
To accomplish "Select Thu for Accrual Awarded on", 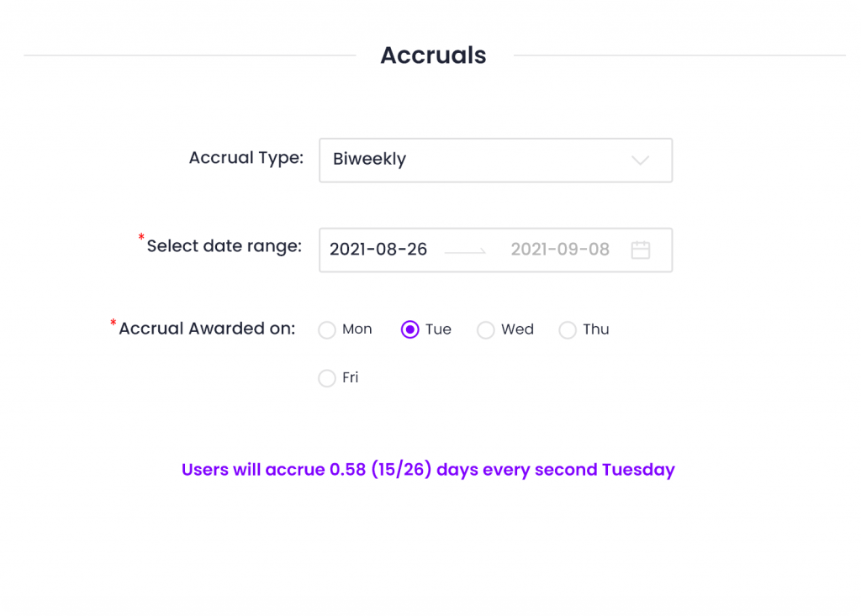I will [568, 330].
